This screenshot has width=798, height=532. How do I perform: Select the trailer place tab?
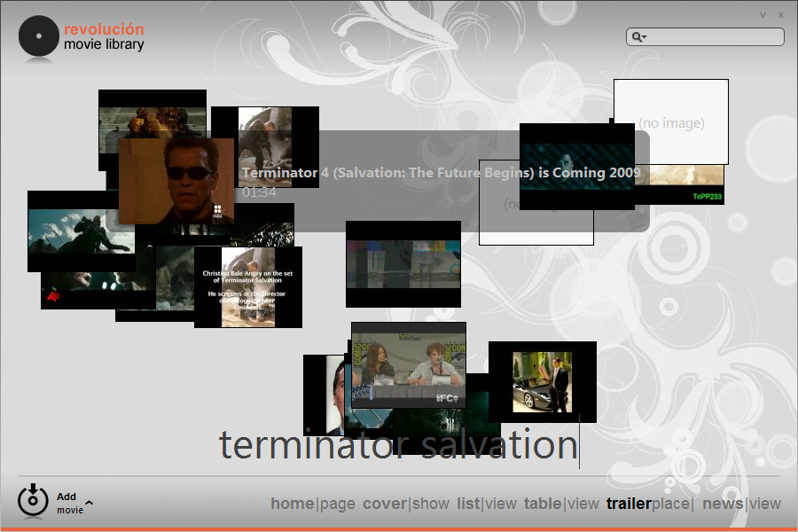649,504
